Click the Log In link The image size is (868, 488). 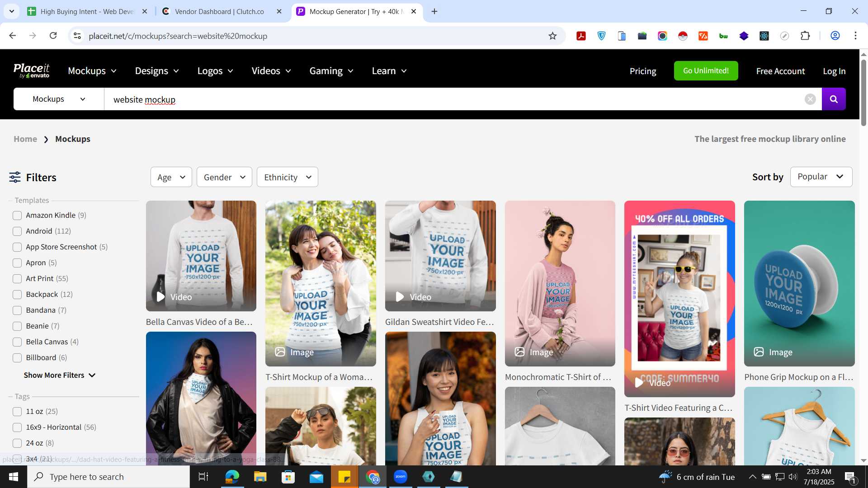point(834,71)
